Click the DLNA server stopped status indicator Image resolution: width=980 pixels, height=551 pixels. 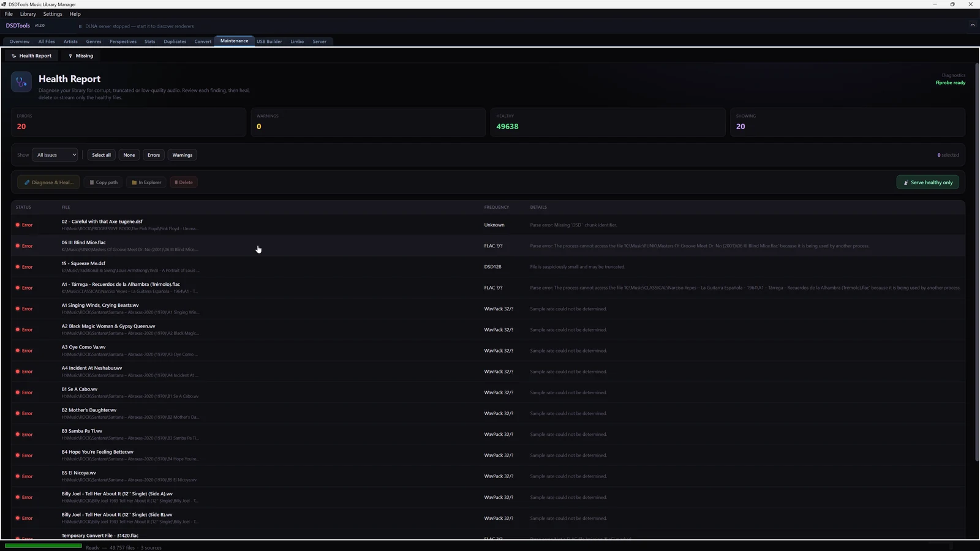[x=80, y=26]
